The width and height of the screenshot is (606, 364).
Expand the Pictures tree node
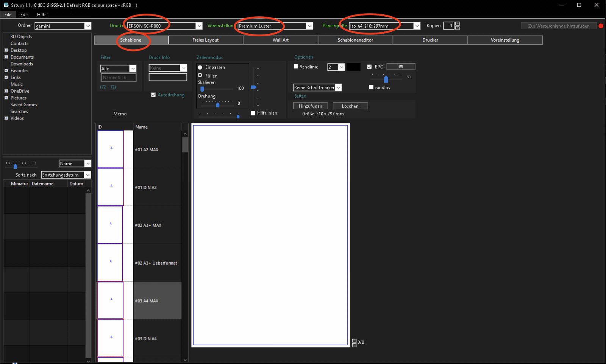[x=6, y=98]
